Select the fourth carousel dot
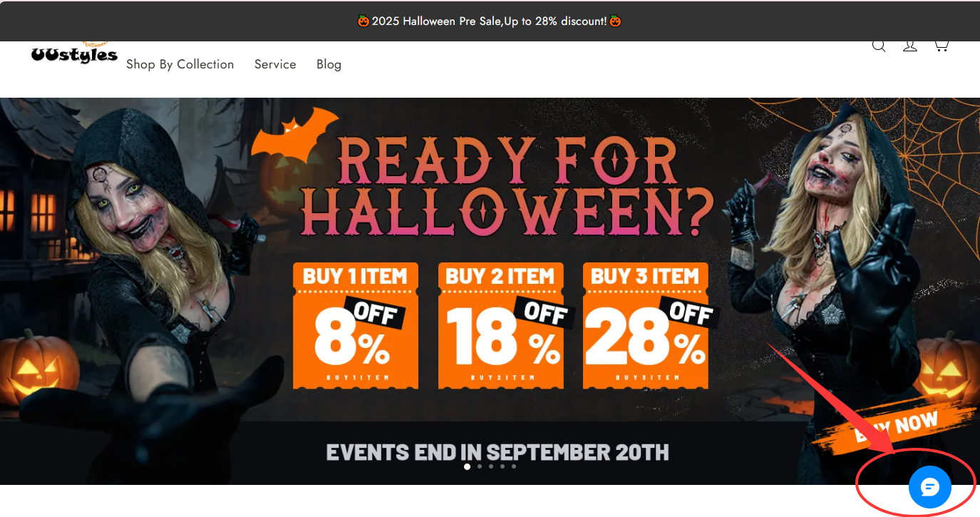Viewport: 980px width, 517px height. 502,466
